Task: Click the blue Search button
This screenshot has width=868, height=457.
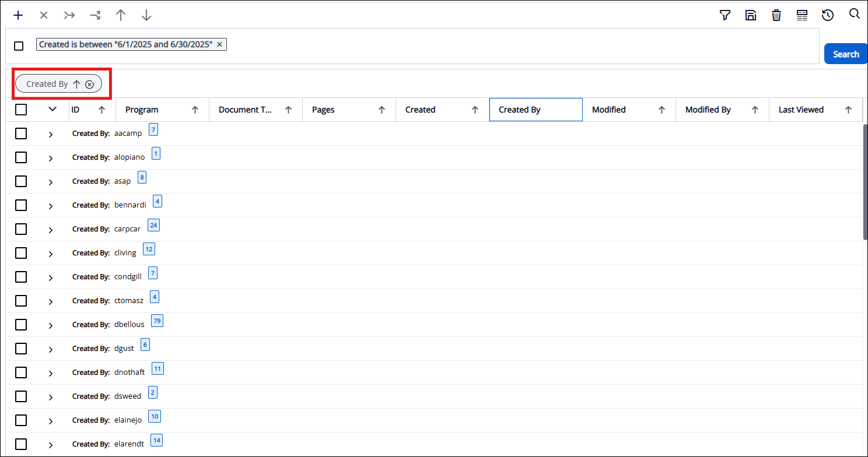Action: [x=846, y=54]
